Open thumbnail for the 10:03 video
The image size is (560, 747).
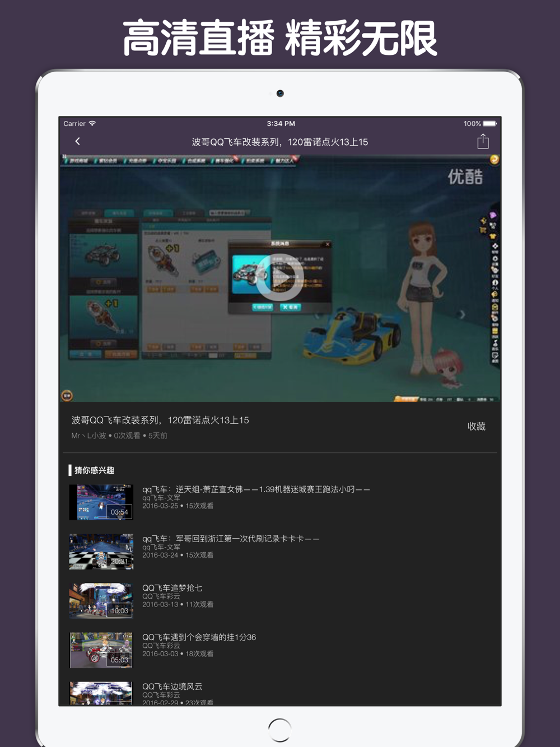(101, 601)
